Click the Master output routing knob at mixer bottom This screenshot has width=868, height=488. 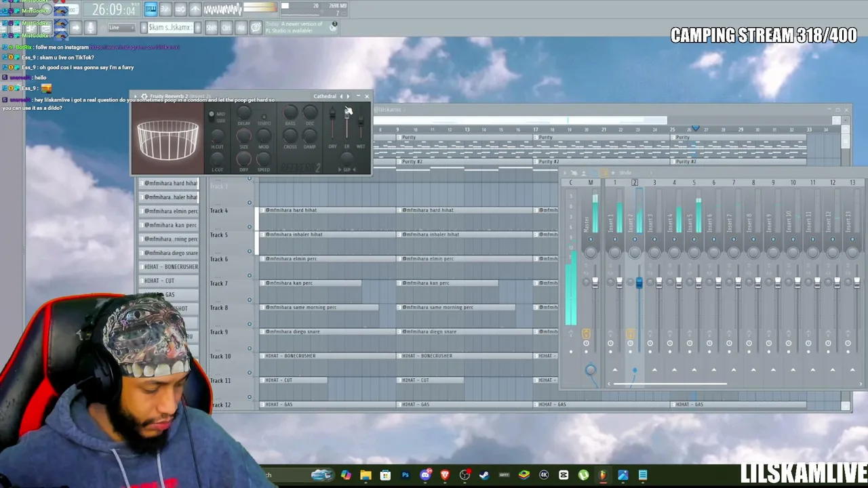point(591,369)
